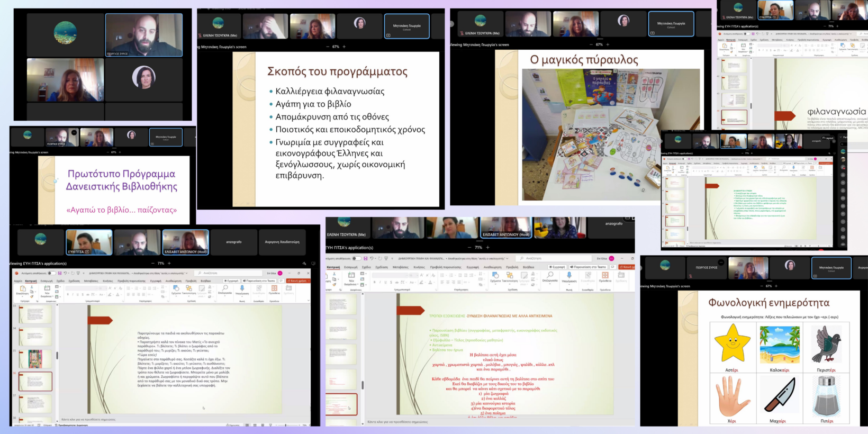
Task: Open Πρόσθετα add-ins icon above ΤΡΟΠΟΙ ΕΞΟΙΚΕΙΩΣΗΣ slide
Action: tap(605, 276)
